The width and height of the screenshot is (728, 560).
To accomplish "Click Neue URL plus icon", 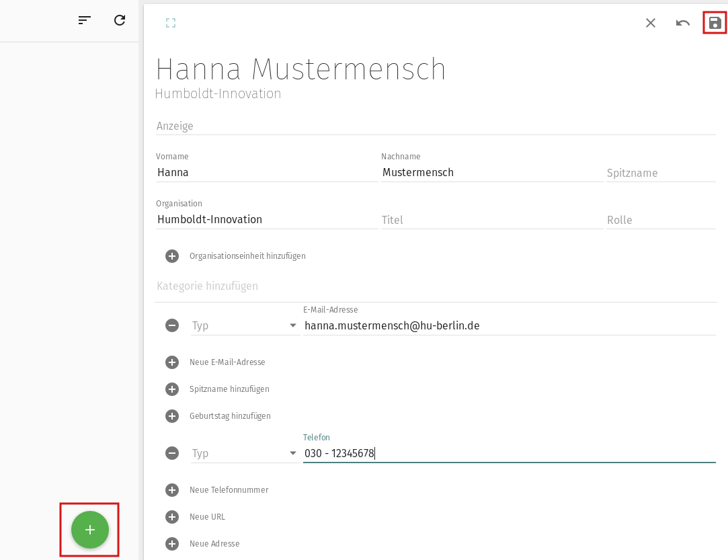I will coord(172,517).
